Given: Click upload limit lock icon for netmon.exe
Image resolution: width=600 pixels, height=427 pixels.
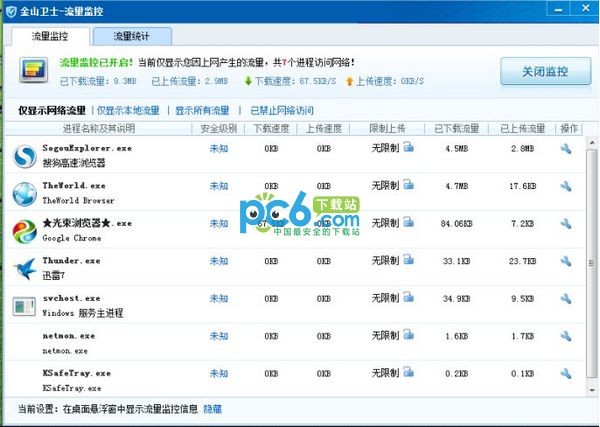Looking at the screenshot, I should (409, 334).
